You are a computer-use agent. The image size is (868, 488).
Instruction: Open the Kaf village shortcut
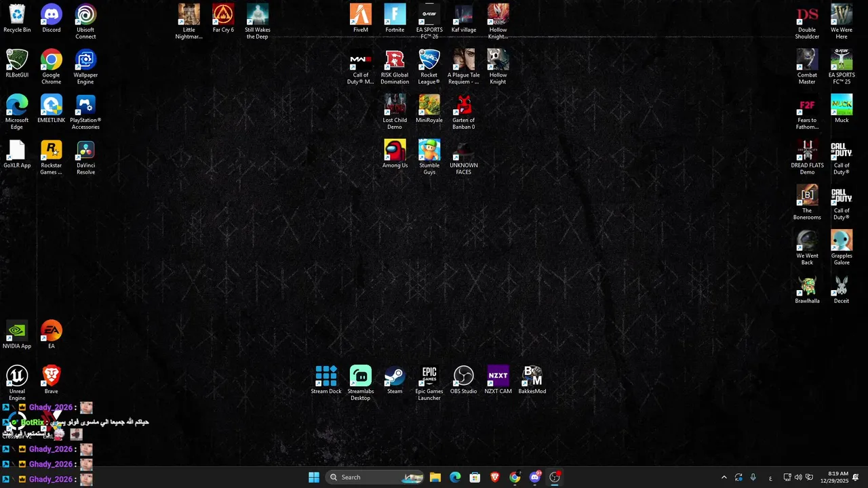(464, 18)
